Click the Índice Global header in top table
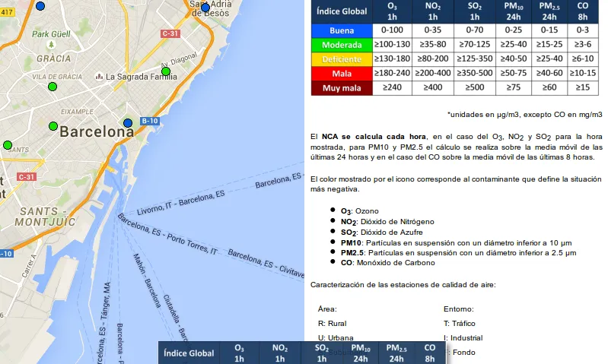Image resolution: width=608 pixels, height=364 pixels. [x=342, y=11]
